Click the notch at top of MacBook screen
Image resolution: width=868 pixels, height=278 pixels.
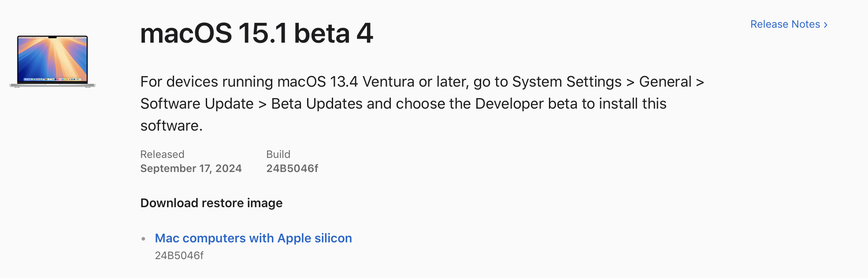click(x=52, y=37)
